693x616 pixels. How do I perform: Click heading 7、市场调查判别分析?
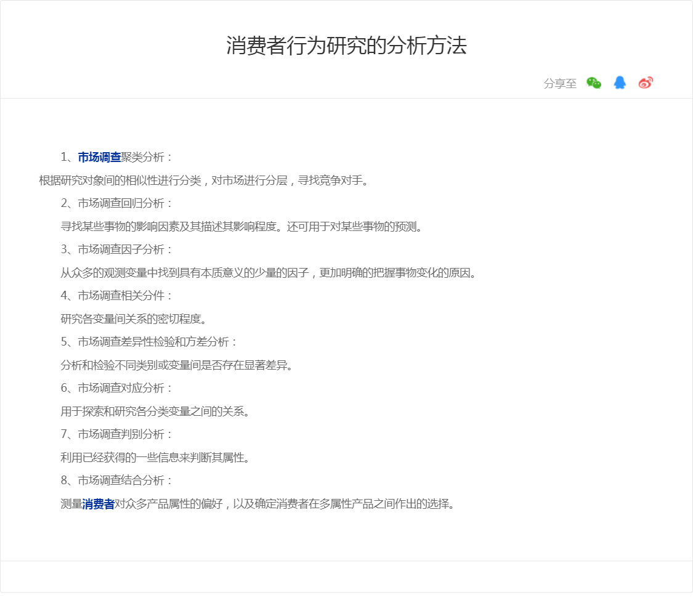tap(116, 434)
